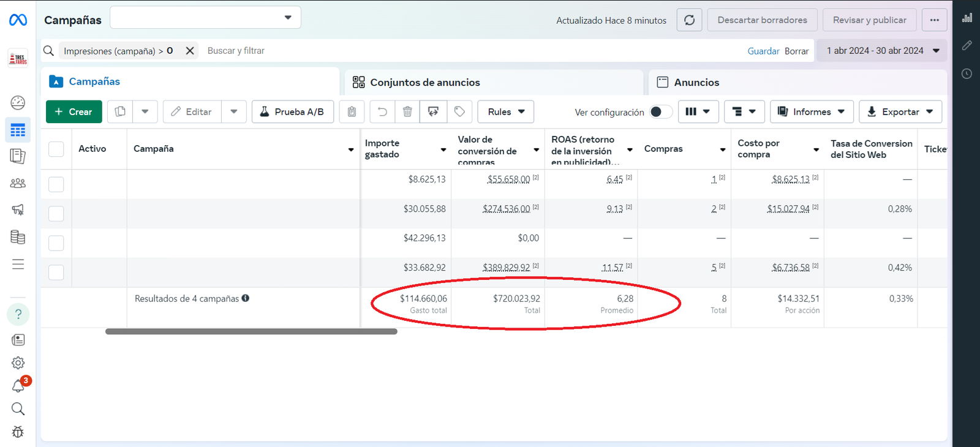Click the refresh data icon button
The image size is (980, 447).
pyautogui.click(x=689, y=20)
